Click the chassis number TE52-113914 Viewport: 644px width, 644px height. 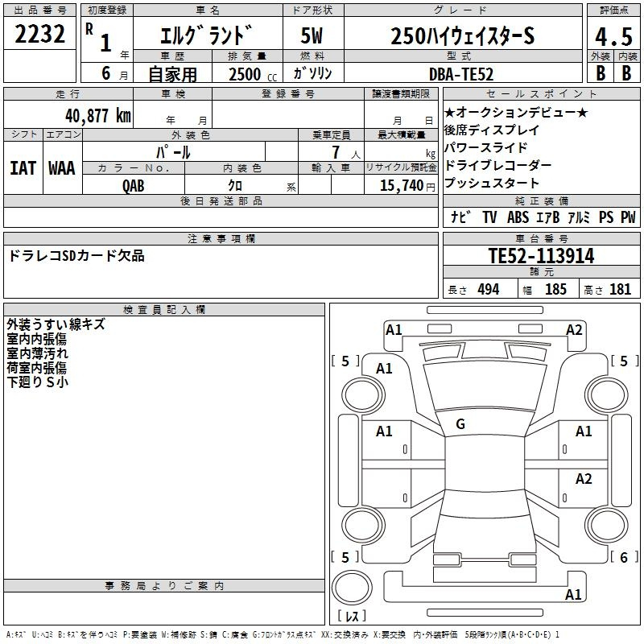[541, 256]
